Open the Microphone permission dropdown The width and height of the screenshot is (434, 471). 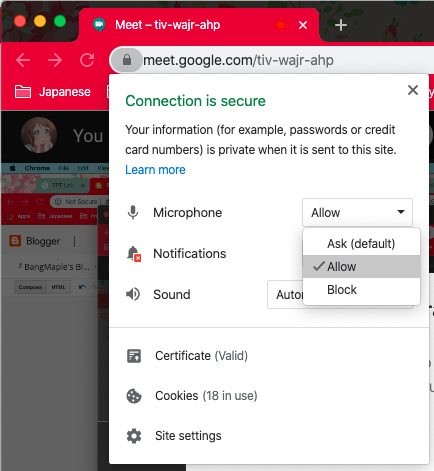(x=357, y=212)
